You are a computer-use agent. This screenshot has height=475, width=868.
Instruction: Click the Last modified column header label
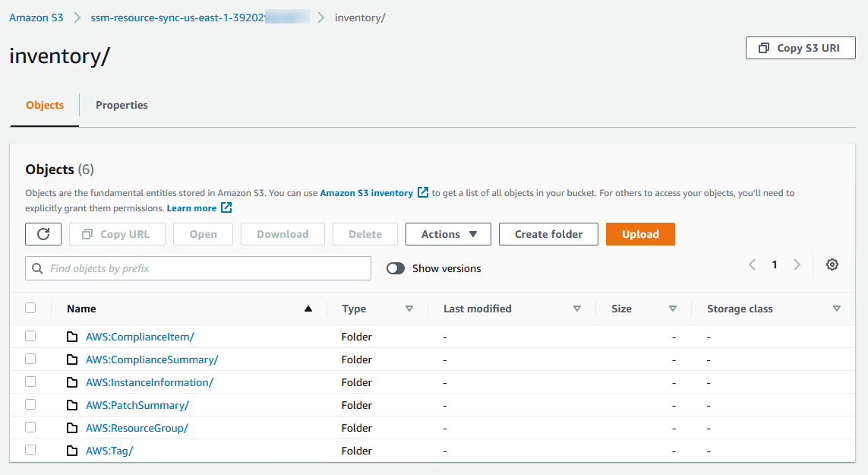coord(477,309)
